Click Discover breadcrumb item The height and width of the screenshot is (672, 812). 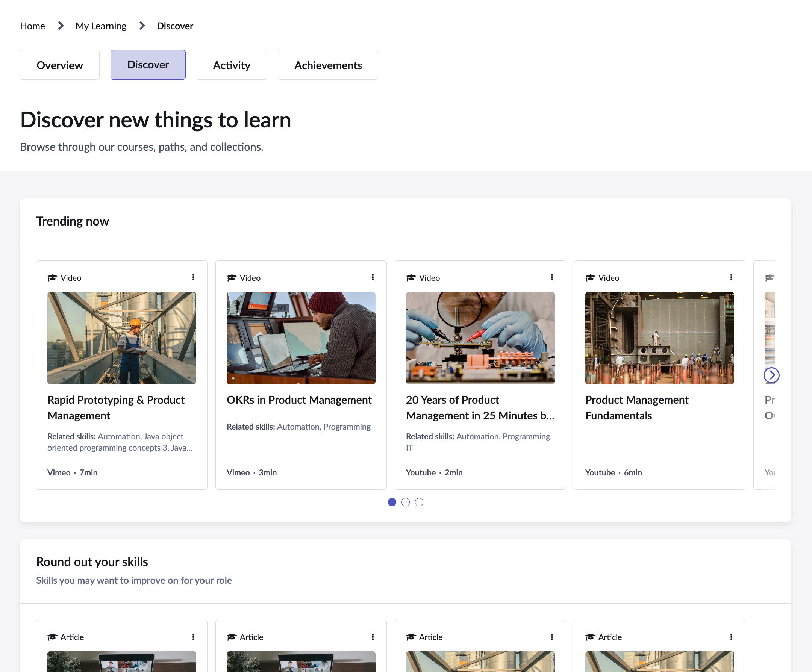(175, 26)
